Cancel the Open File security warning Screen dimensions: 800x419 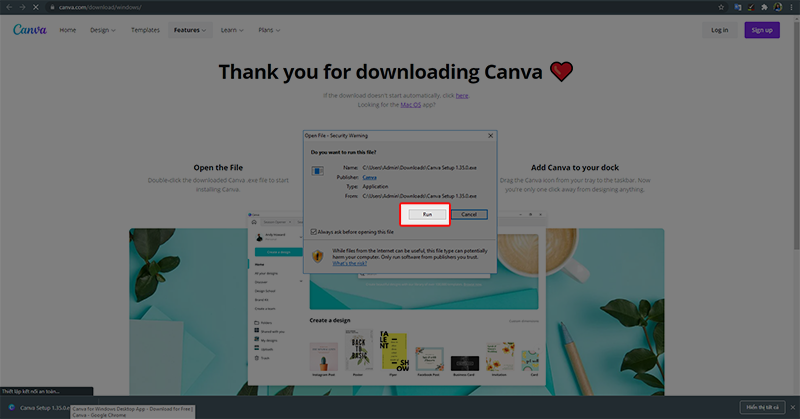[x=468, y=214]
